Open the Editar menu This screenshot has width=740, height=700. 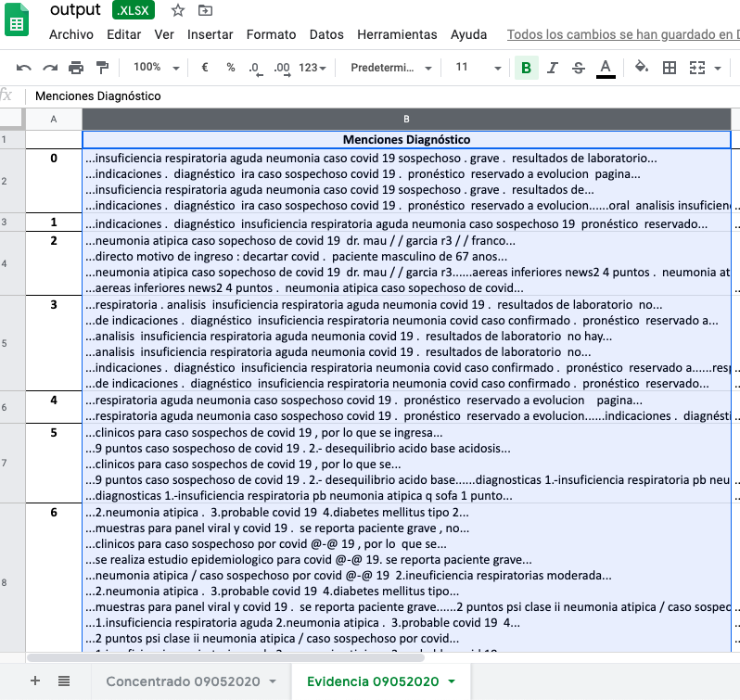124,34
